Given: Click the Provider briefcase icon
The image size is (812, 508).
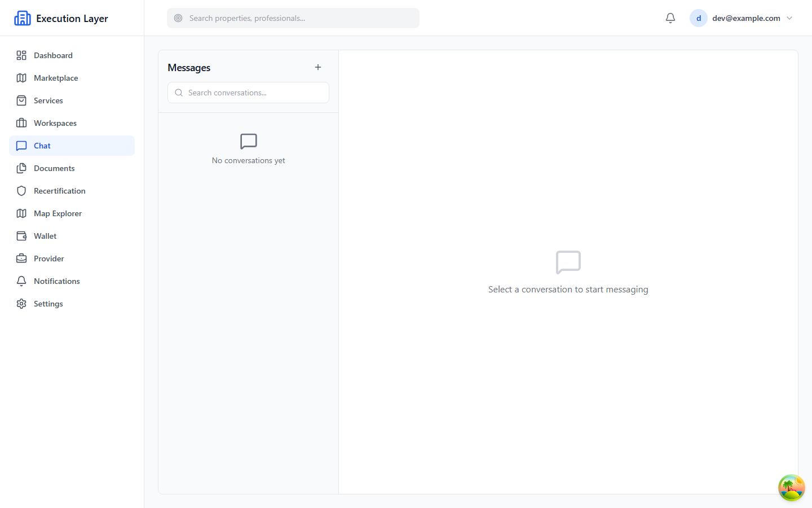Looking at the screenshot, I should tap(21, 259).
